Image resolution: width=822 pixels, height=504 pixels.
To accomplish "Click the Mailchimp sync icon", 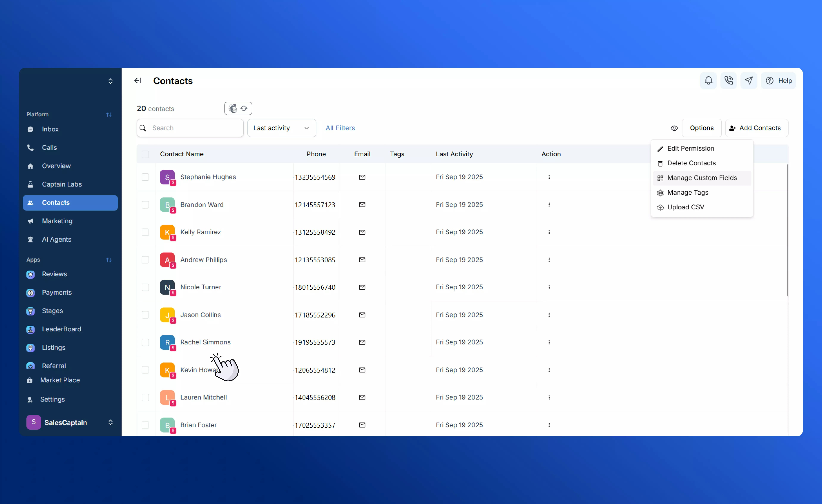I will tap(238, 108).
